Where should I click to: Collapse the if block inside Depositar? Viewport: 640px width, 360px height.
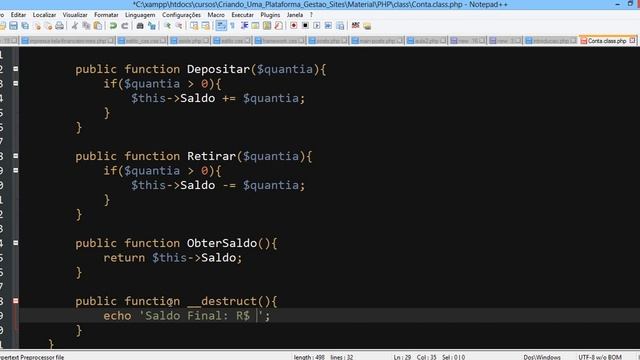tap(16, 83)
